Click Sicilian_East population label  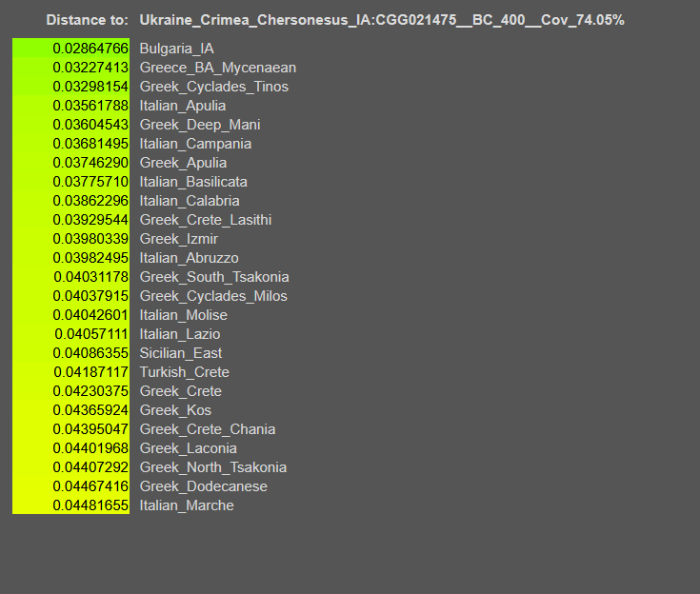[x=181, y=353]
